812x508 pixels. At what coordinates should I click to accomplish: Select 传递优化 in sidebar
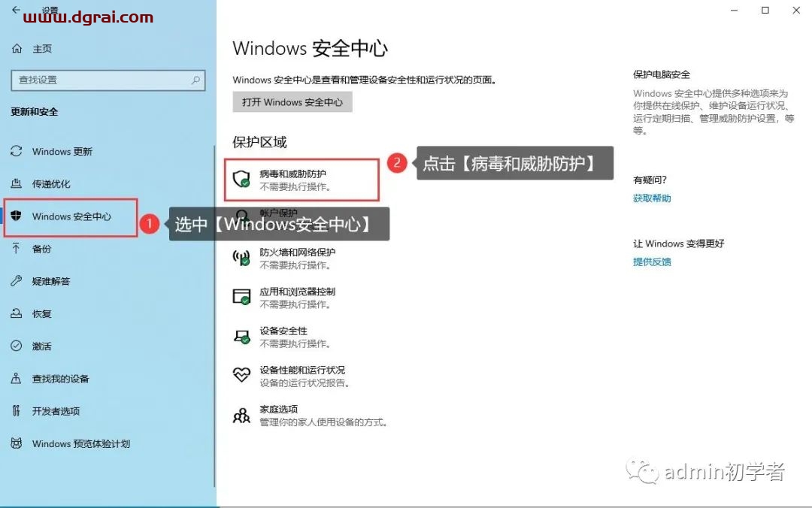click(x=51, y=184)
